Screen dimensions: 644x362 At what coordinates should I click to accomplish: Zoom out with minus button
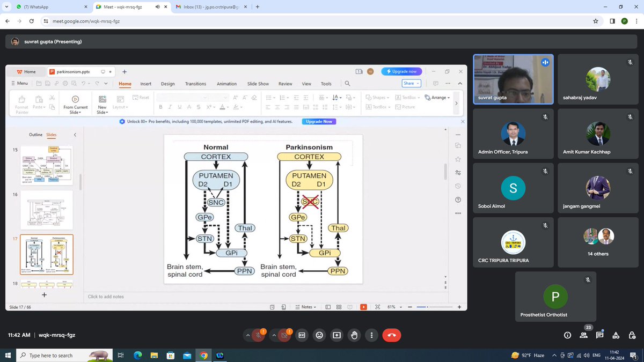411,307
